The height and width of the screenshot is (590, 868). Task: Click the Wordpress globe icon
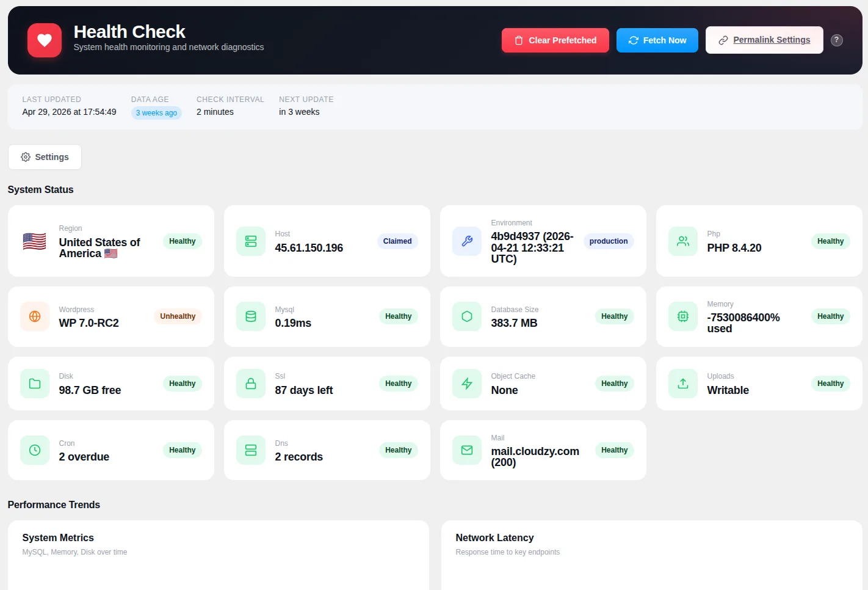click(x=35, y=316)
